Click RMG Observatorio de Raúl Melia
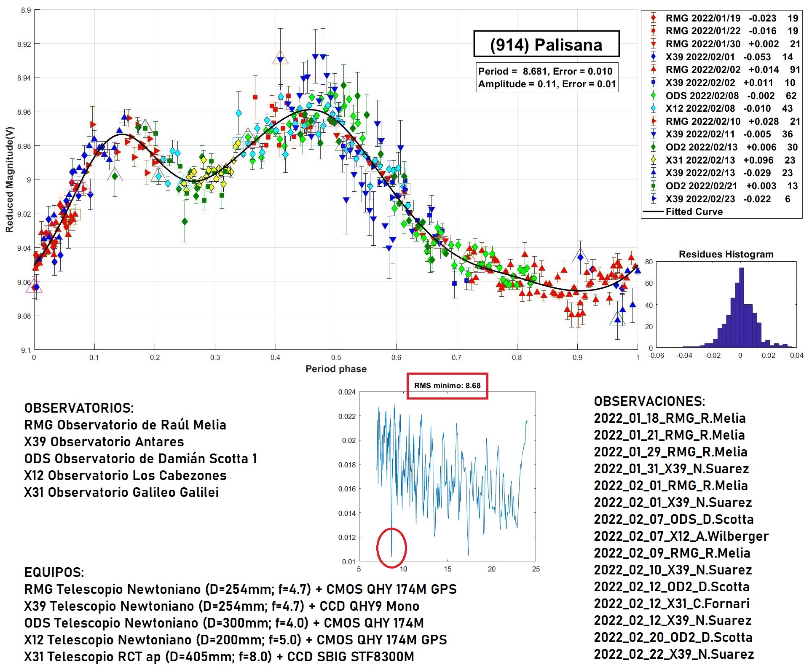 click(x=125, y=425)
